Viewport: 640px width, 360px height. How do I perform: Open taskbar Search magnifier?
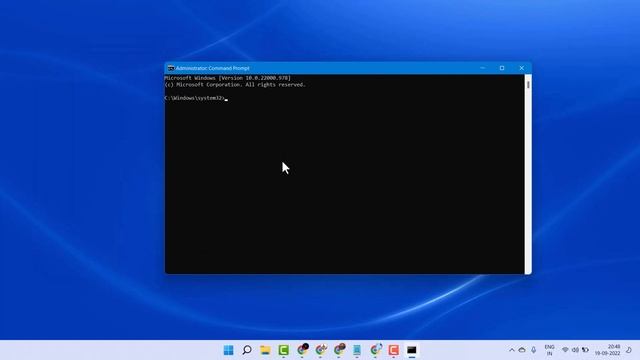tap(247, 350)
